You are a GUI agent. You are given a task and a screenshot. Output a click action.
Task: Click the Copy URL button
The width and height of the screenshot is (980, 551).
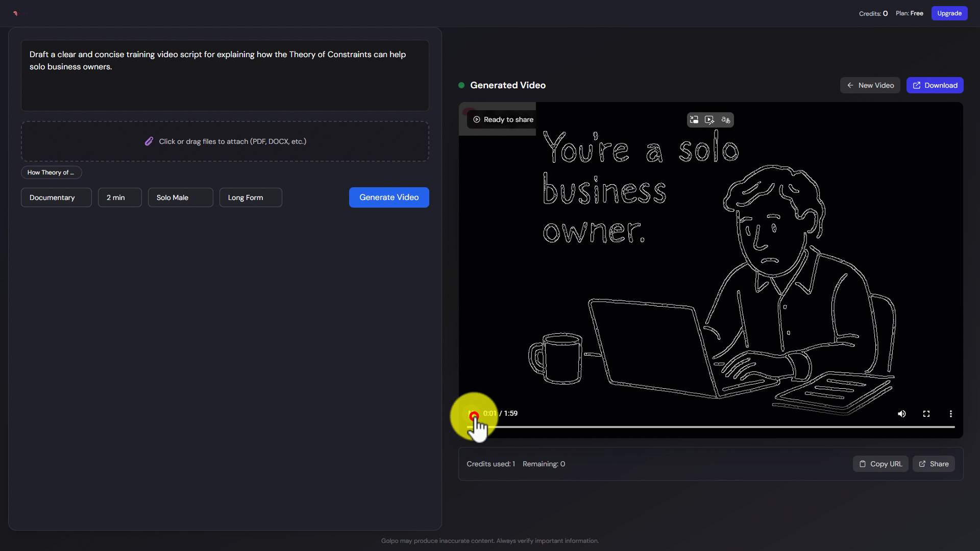[880, 464]
